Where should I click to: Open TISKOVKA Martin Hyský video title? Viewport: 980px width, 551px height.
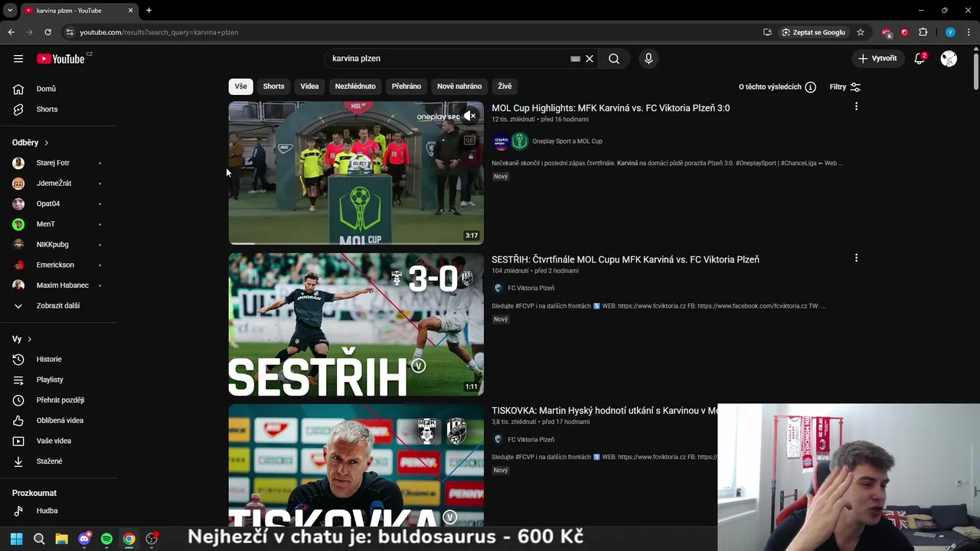[x=605, y=411]
